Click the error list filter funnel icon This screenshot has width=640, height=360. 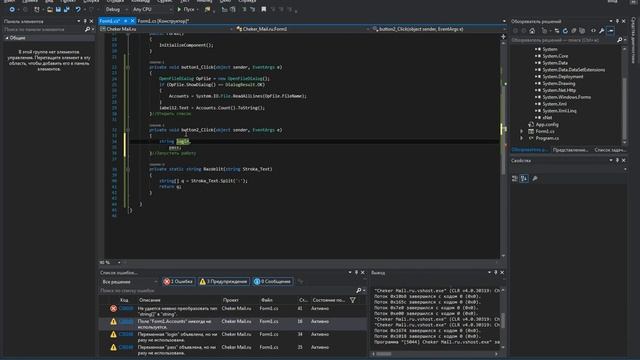[352, 300]
